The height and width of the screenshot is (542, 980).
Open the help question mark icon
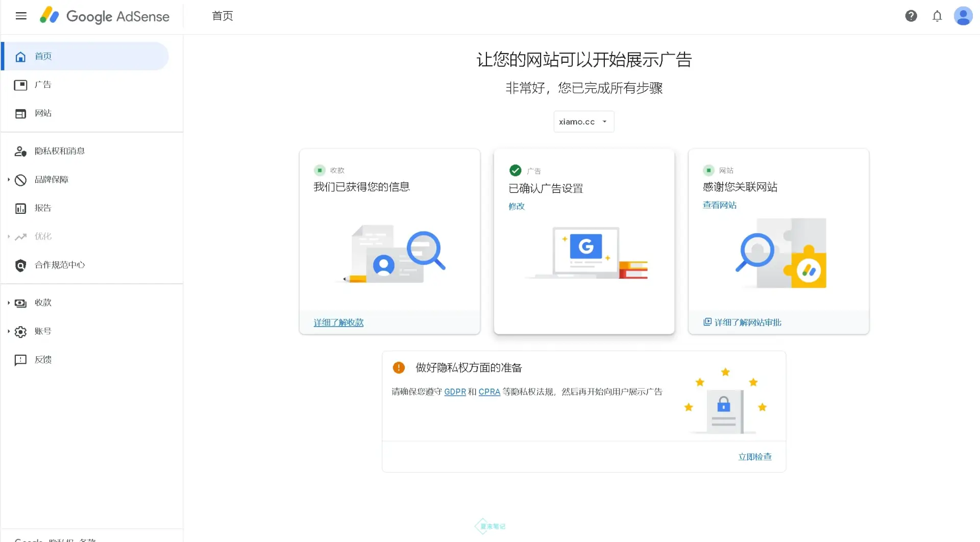(911, 16)
